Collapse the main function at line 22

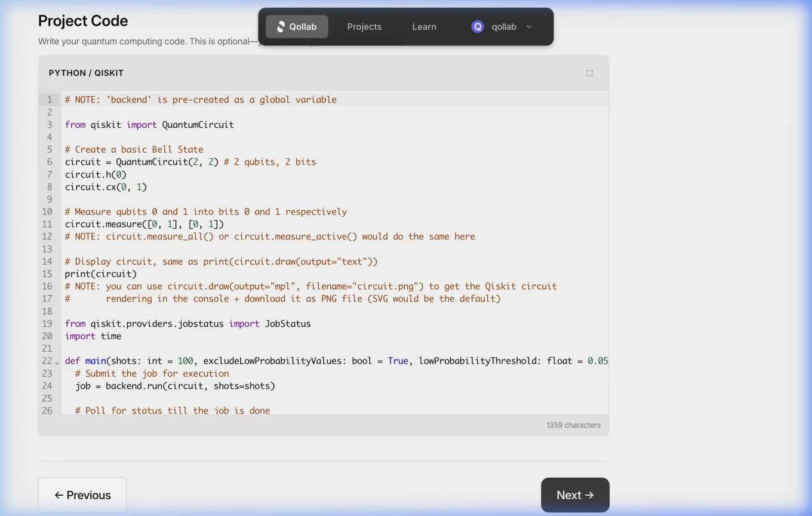point(57,363)
